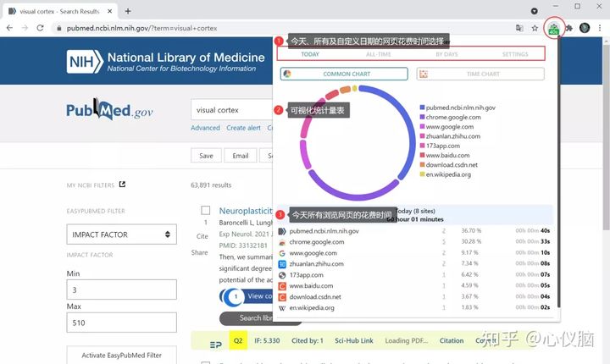The width and height of the screenshot is (610, 364).
Task: Click the '63,891 results' text
Action: [211, 185]
